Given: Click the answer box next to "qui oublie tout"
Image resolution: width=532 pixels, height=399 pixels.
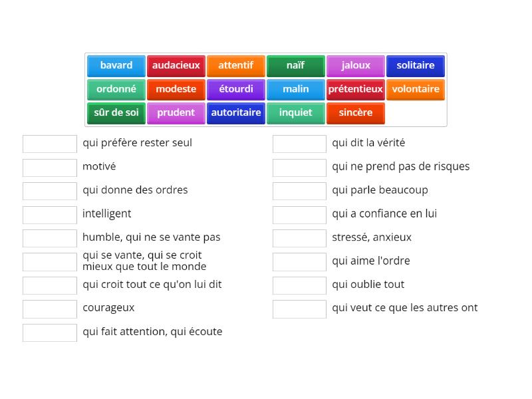Looking at the screenshot, I should (x=299, y=285).
